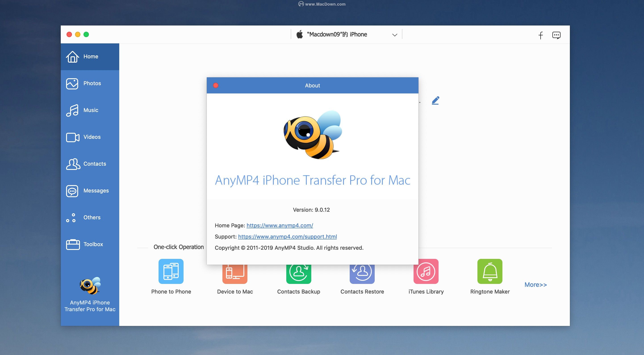Open the Toolbox in sidebar
This screenshot has height=355, width=644.
click(90, 244)
